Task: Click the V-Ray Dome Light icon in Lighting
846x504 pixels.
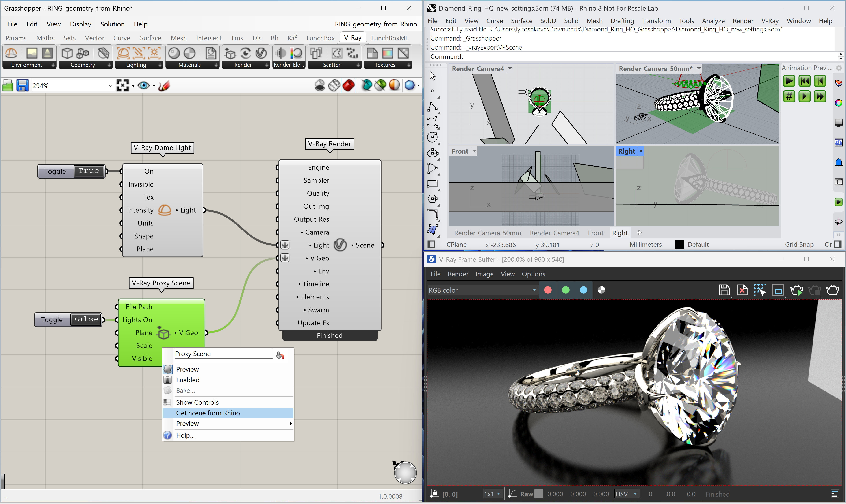Action: click(123, 53)
